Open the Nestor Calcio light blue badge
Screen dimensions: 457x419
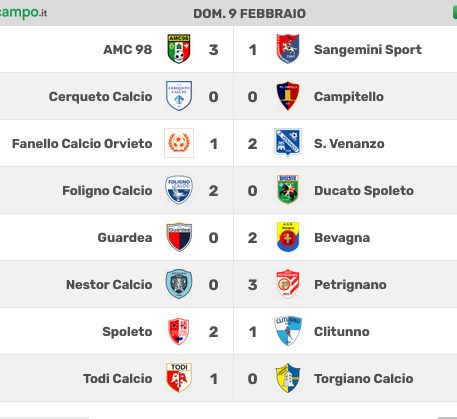[x=179, y=284]
